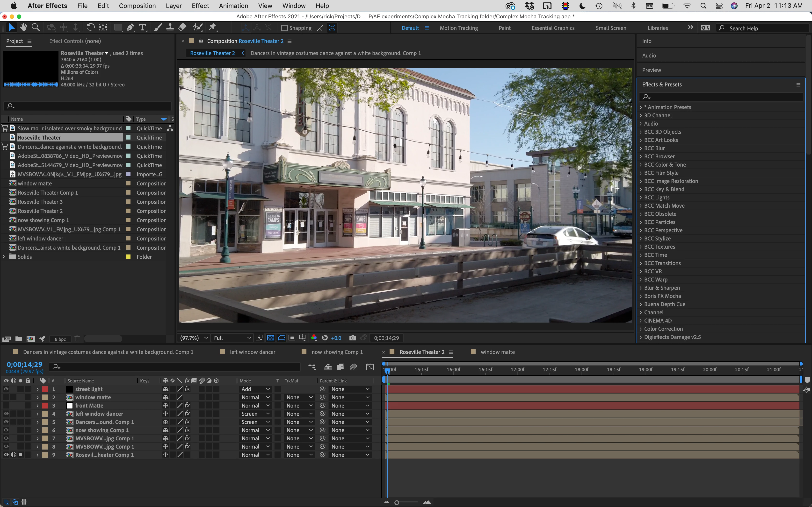Image resolution: width=812 pixels, height=507 pixels.
Task: Hide the street light layer
Action: 6,389
